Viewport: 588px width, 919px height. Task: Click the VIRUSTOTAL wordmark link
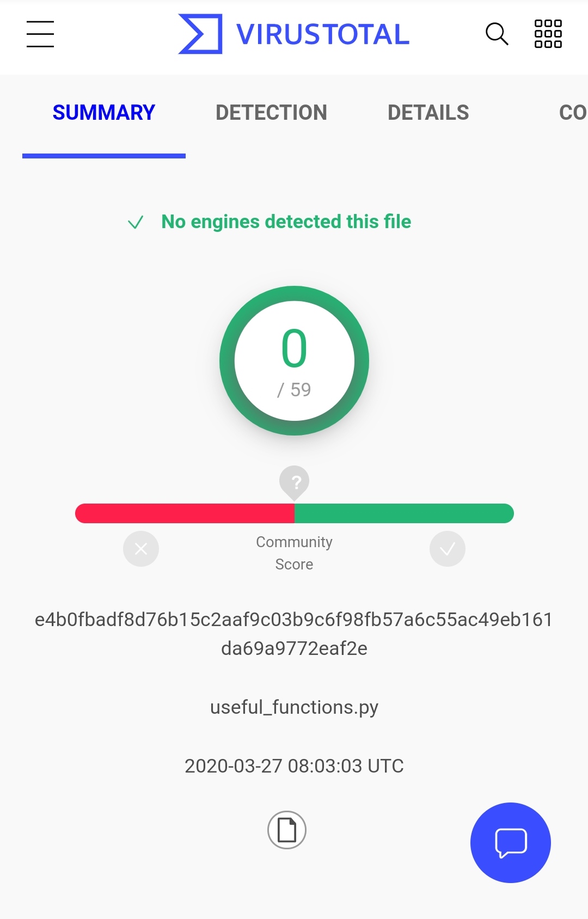[x=322, y=34]
